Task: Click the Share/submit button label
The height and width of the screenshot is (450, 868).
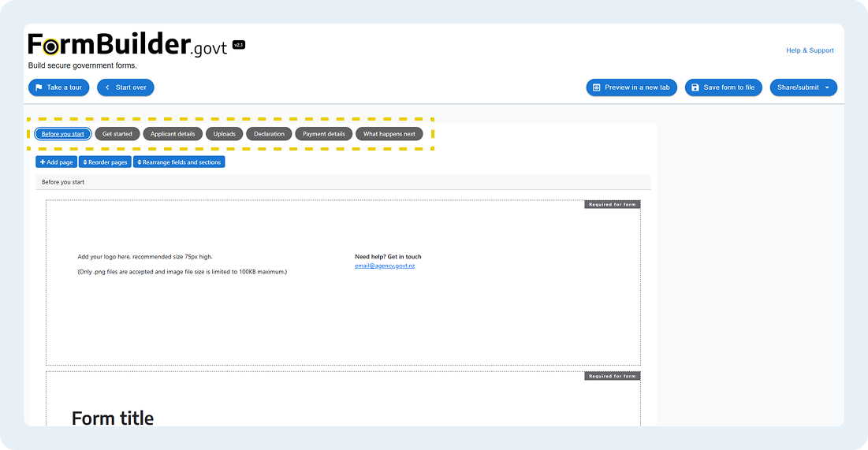Action: click(798, 87)
